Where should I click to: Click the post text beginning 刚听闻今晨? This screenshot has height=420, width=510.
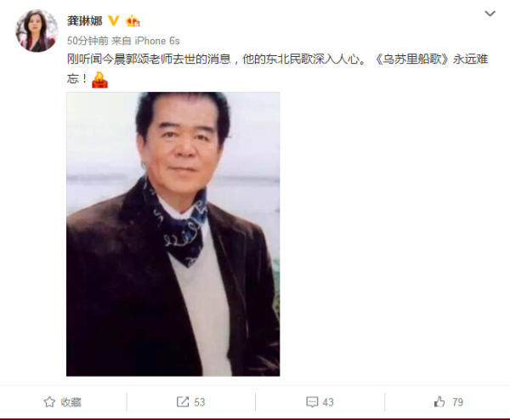click(x=277, y=69)
